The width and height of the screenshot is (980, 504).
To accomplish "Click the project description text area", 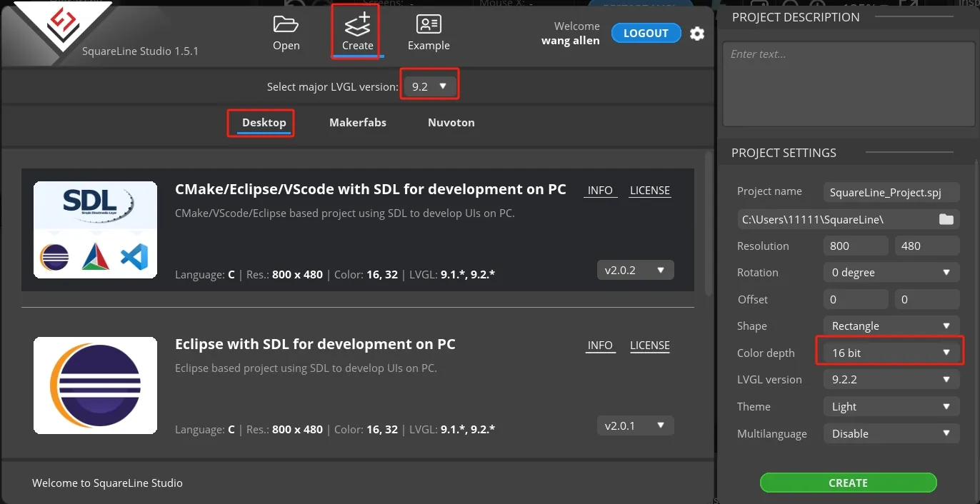I will pos(849,84).
